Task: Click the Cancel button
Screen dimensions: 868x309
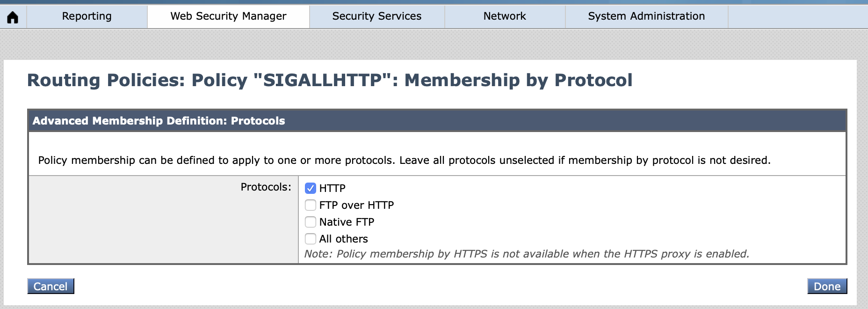Action: pos(51,286)
